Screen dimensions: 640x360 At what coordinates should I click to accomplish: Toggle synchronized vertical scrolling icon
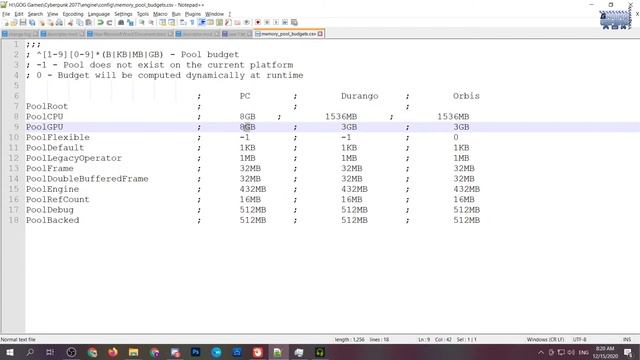coord(162,23)
